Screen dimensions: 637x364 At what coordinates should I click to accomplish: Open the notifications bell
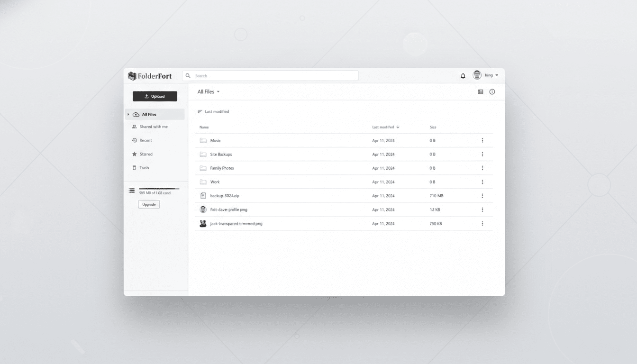click(x=463, y=75)
